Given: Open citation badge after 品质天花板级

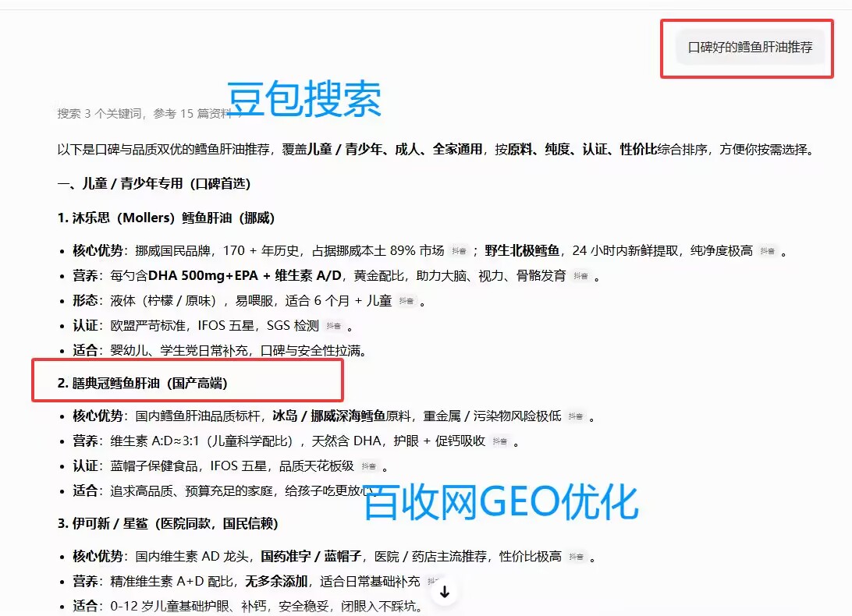Looking at the screenshot, I should click(369, 466).
